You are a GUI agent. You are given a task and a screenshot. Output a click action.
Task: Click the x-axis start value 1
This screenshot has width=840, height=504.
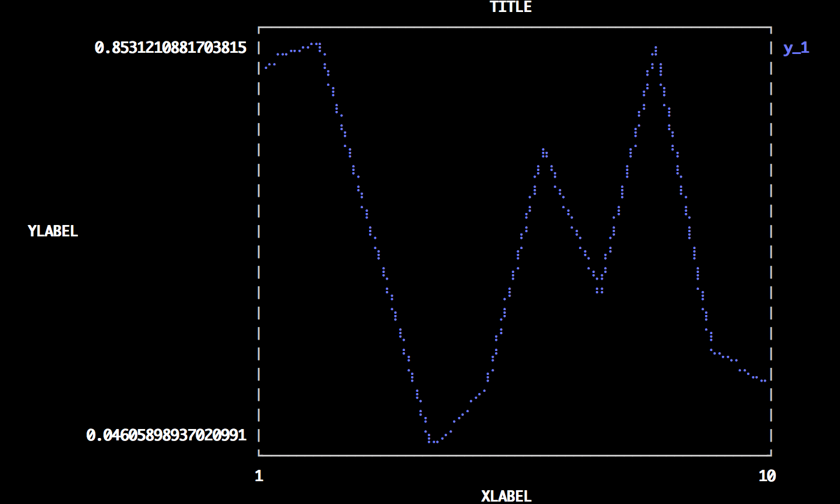coord(259,476)
